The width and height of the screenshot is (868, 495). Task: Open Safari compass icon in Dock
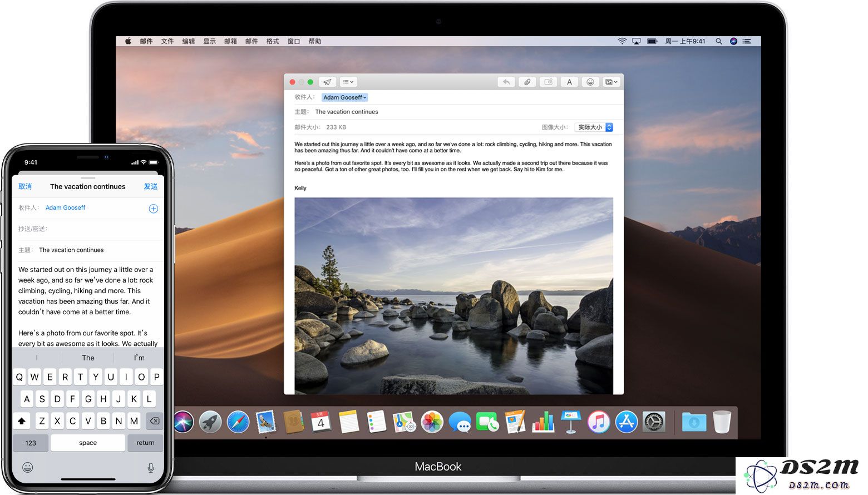click(x=238, y=422)
